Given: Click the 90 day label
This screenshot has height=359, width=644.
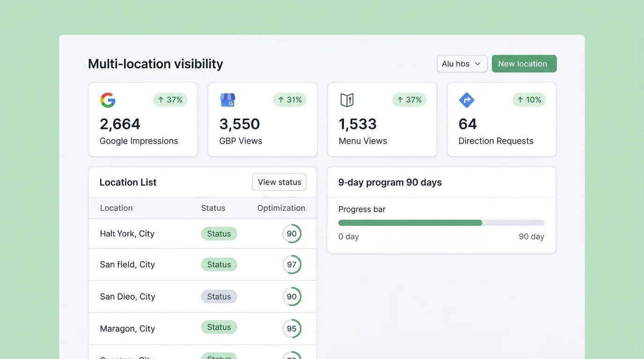Looking at the screenshot, I should coord(531,237).
